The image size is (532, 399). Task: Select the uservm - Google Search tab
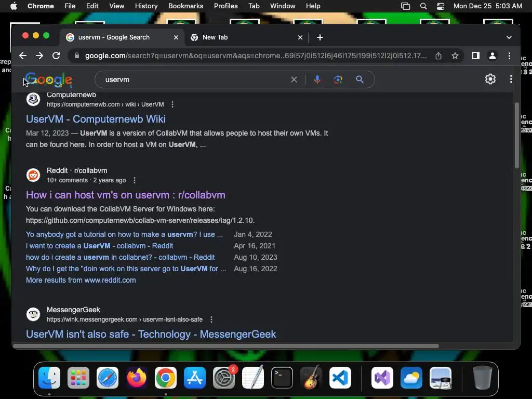123,37
